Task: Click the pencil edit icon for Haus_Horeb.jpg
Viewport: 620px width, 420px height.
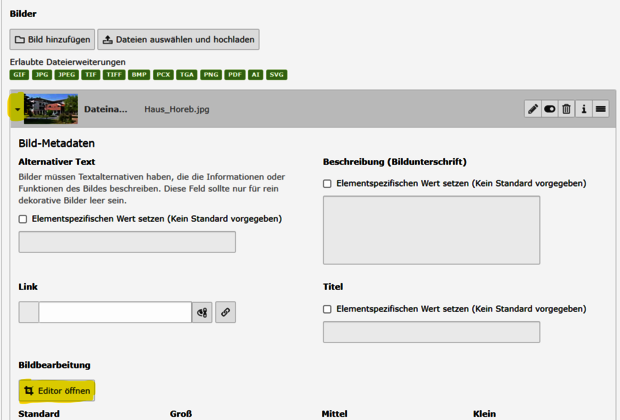Action: [533, 109]
